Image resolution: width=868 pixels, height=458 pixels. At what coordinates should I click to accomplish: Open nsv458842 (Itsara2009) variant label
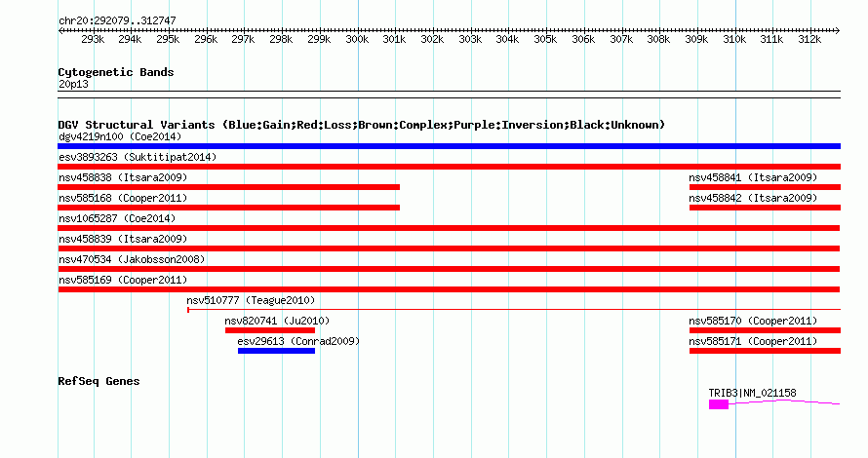(753, 198)
